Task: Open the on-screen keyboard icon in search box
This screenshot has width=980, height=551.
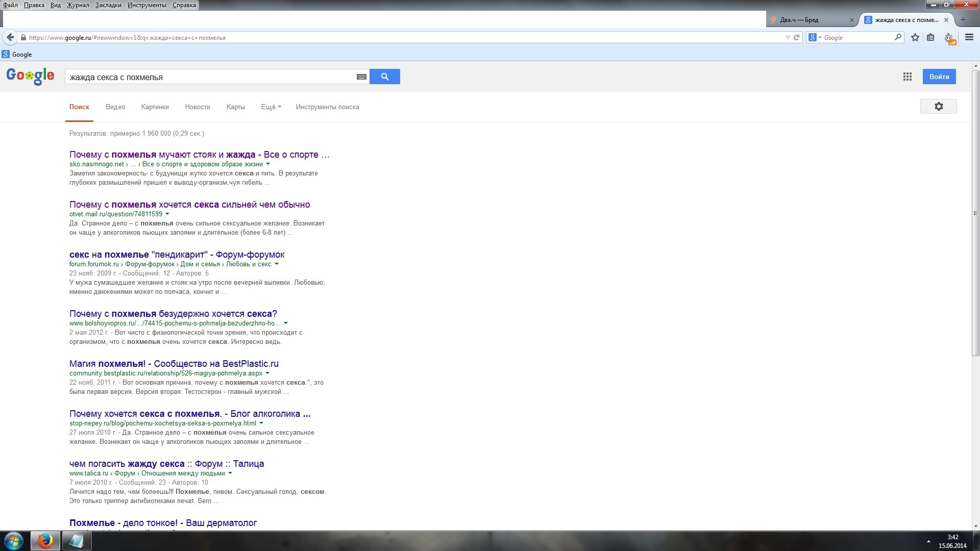Action: point(361,77)
